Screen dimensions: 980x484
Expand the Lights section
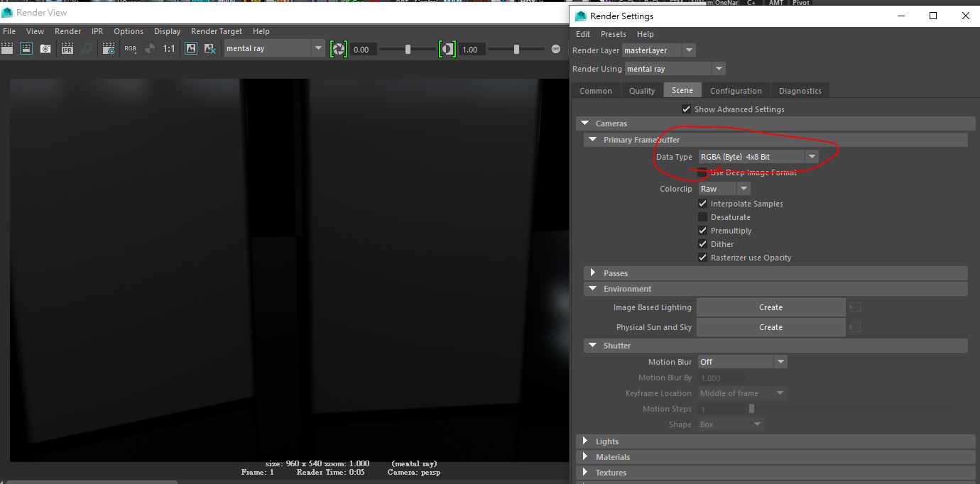click(x=585, y=441)
